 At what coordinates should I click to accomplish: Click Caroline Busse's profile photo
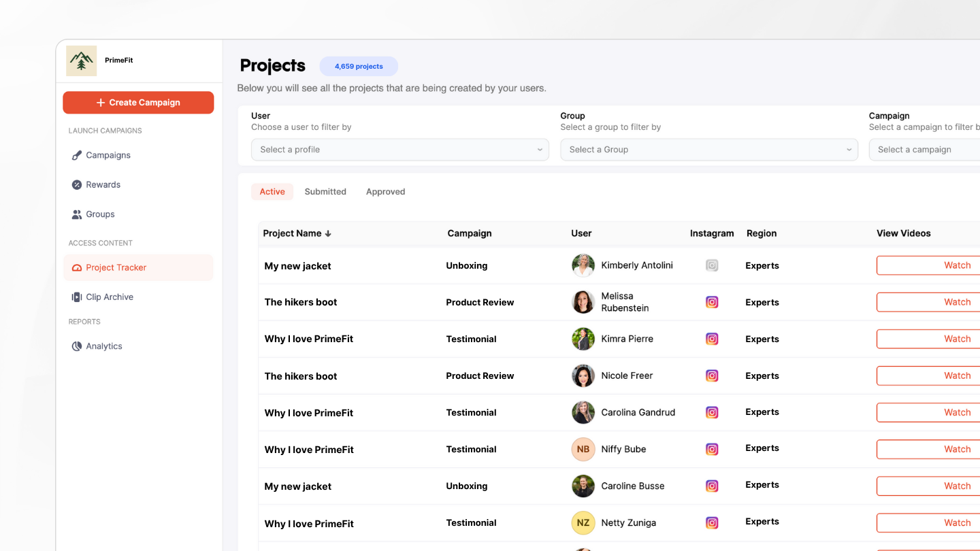coord(583,486)
